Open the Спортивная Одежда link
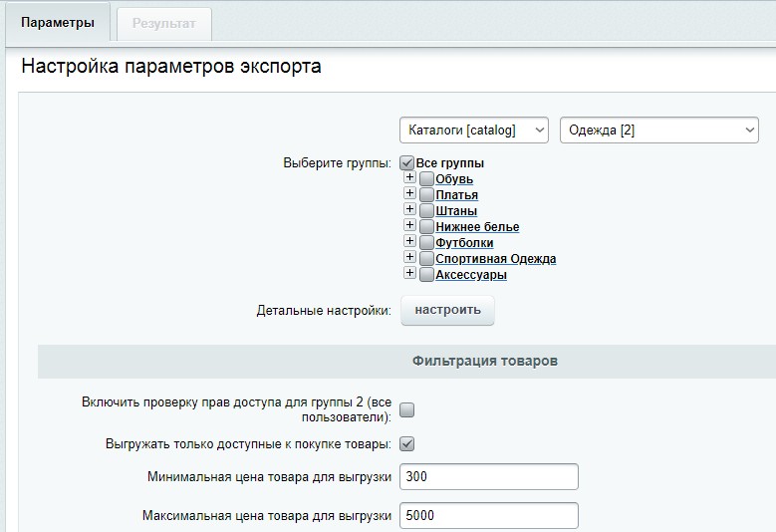This screenshot has height=532, width=776. 495,259
